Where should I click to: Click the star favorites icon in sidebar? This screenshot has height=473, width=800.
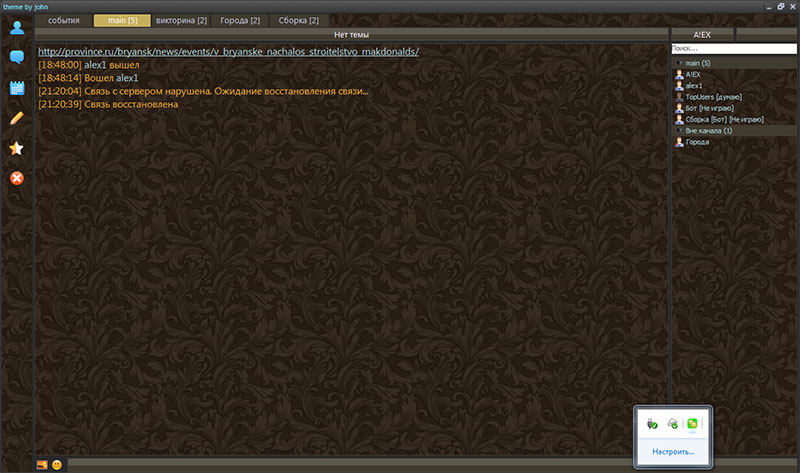[16, 148]
